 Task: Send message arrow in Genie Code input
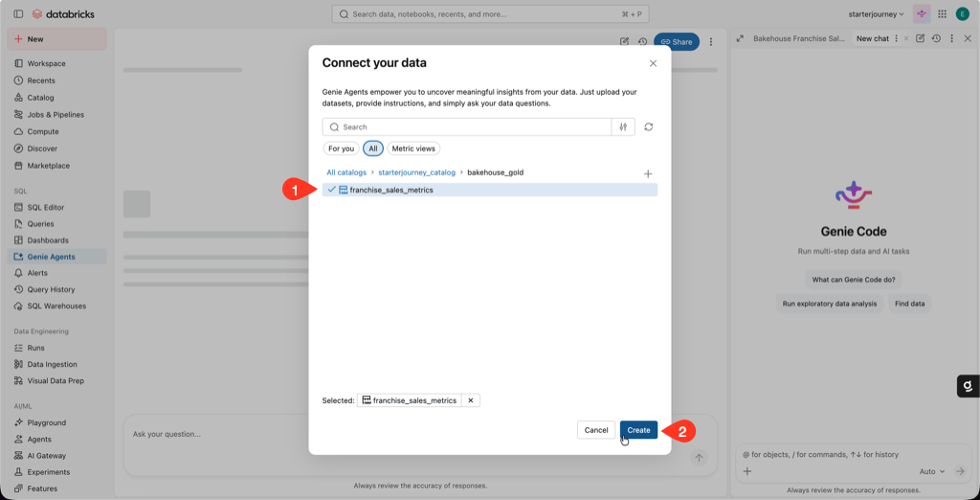point(960,471)
